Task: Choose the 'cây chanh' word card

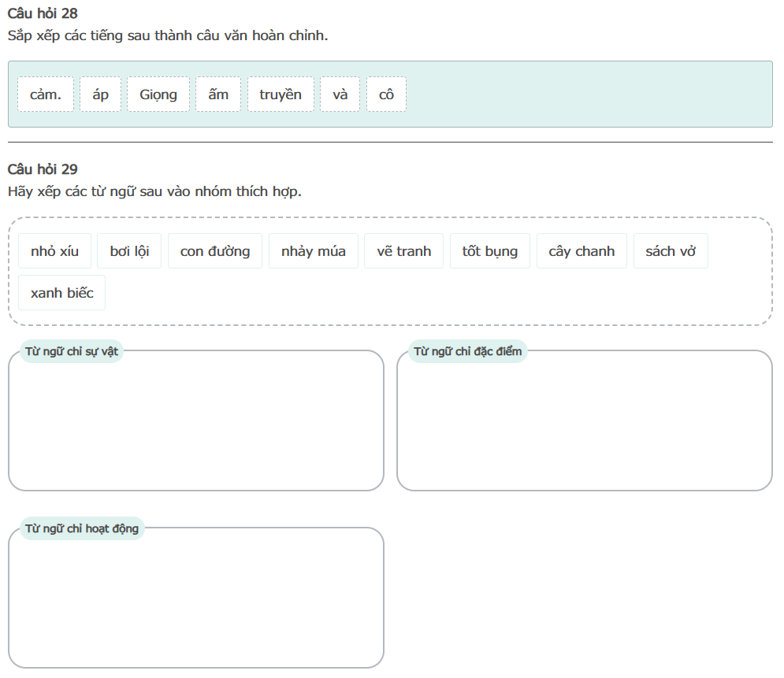Action: [x=581, y=251]
